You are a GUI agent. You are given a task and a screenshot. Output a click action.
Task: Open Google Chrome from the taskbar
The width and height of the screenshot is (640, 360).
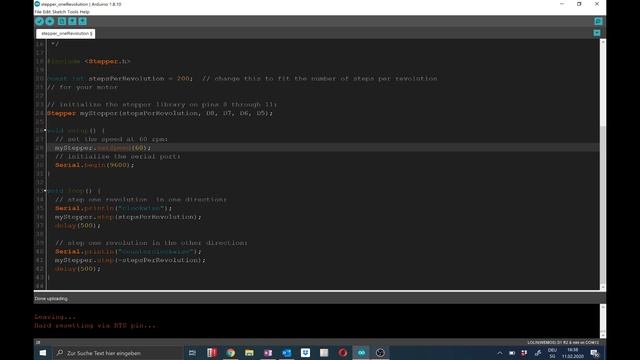click(x=231, y=353)
